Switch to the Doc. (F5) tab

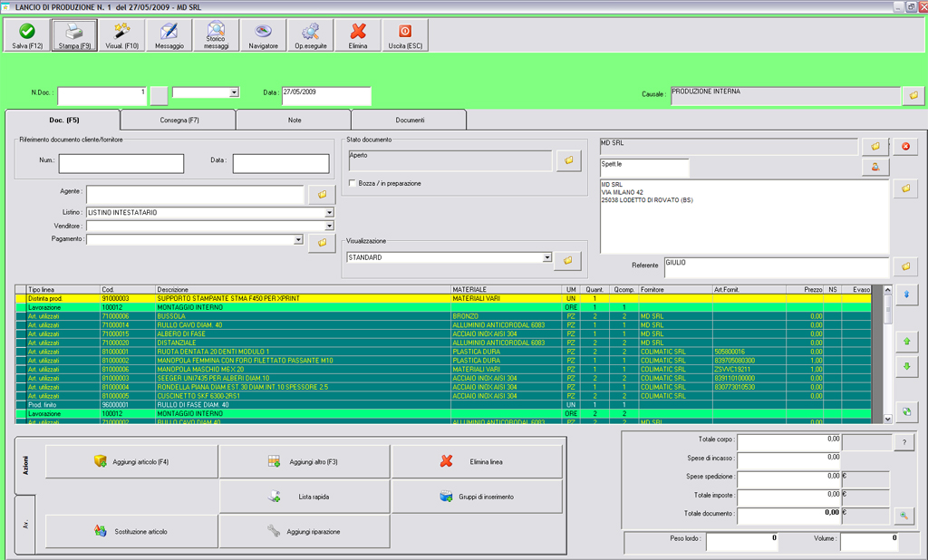(x=63, y=121)
